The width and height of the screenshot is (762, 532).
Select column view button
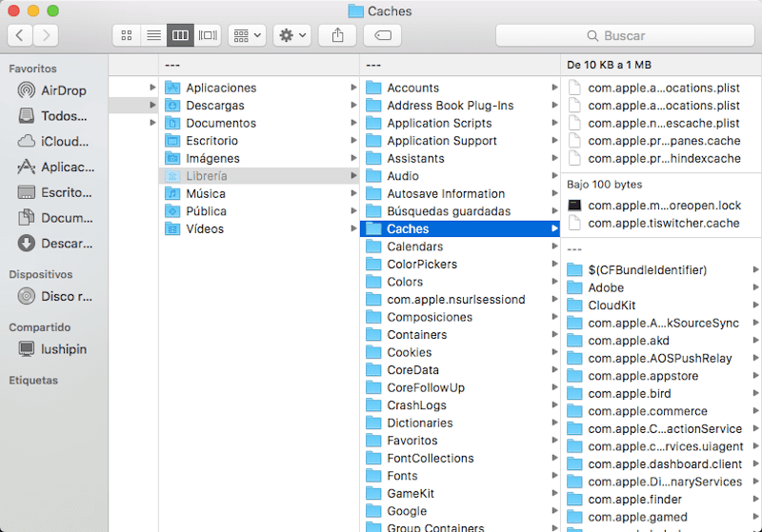coord(180,35)
